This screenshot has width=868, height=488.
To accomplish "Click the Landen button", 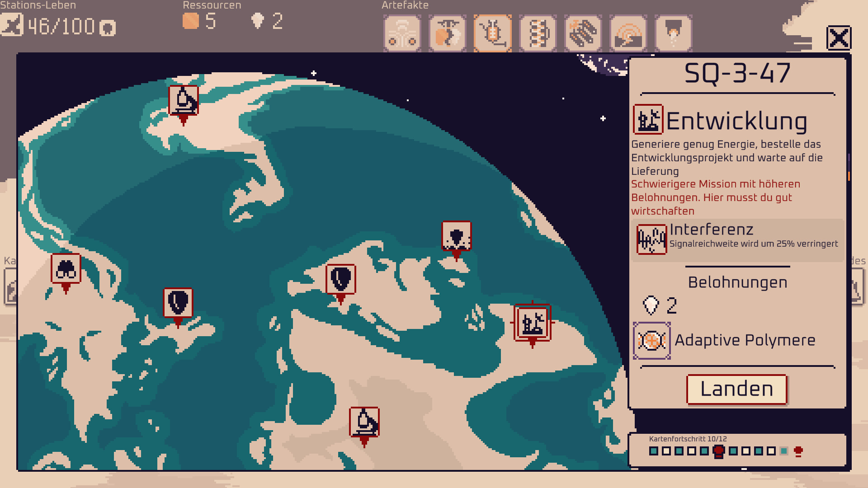I will 736,389.
